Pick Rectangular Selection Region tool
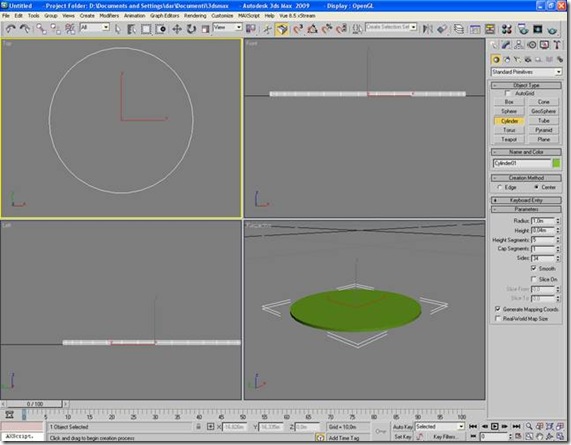 tap(146, 29)
